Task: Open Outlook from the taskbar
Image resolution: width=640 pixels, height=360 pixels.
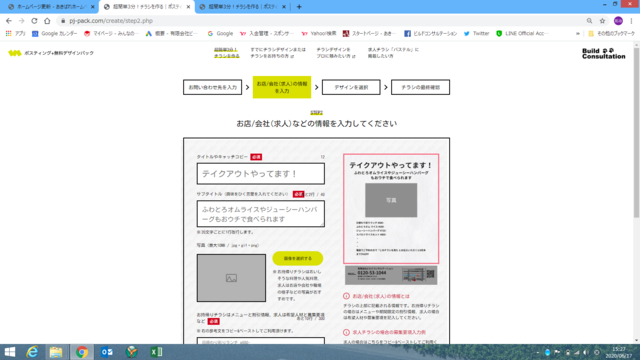Action: point(107,352)
